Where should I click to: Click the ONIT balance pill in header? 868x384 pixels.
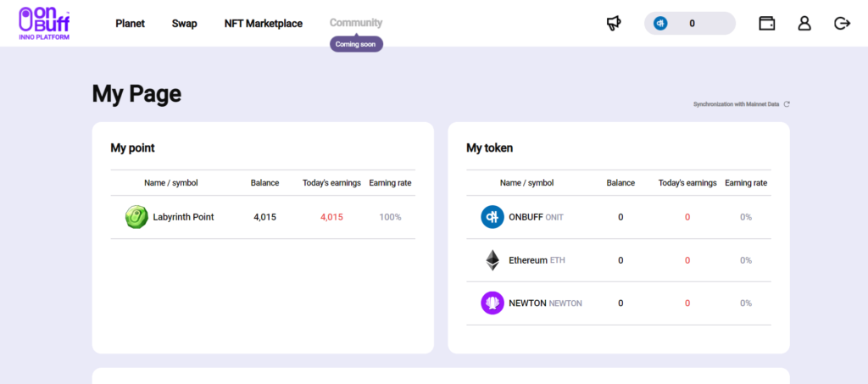(x=689, y=24)
